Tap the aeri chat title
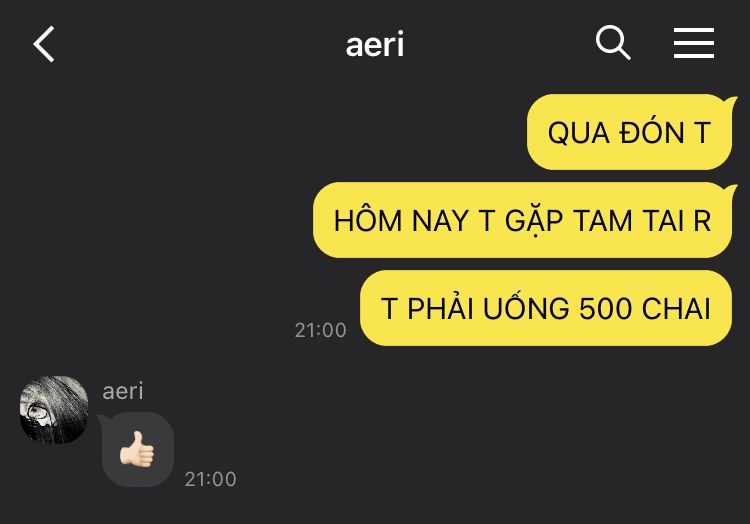Image resolution: width=750 pixels, height=524 pixels. coord(375,44)
